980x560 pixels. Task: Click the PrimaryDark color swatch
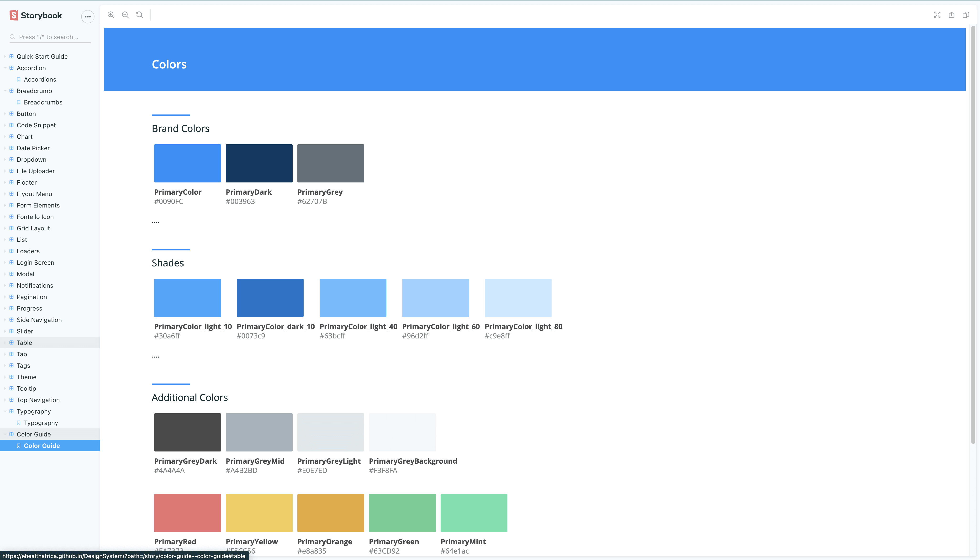pos(259,163)
